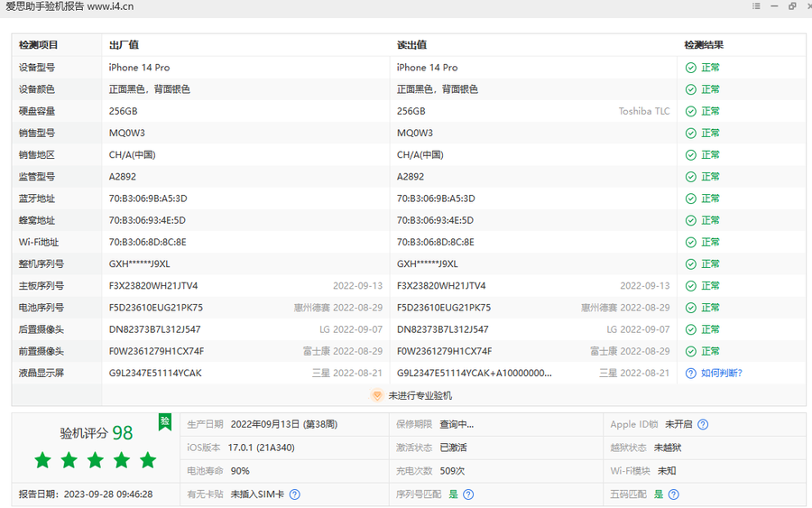Image resolution: width=812 pixels, height=508 pixels.
Task: Click the iOS version 17.0.1 (21A340)
Action: click(262, 448)
